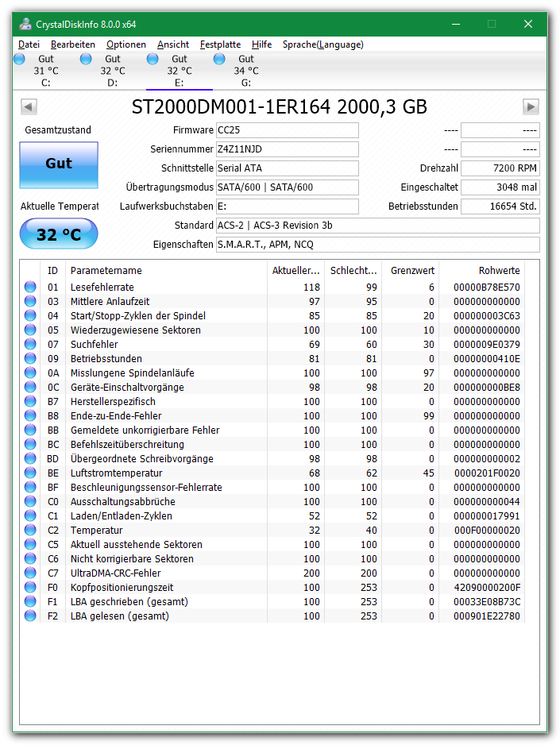Viewport: 560px width, 745px height.
Task: Click the Seriennummer field Z4Z11NJD
Action: pos(288,149)
